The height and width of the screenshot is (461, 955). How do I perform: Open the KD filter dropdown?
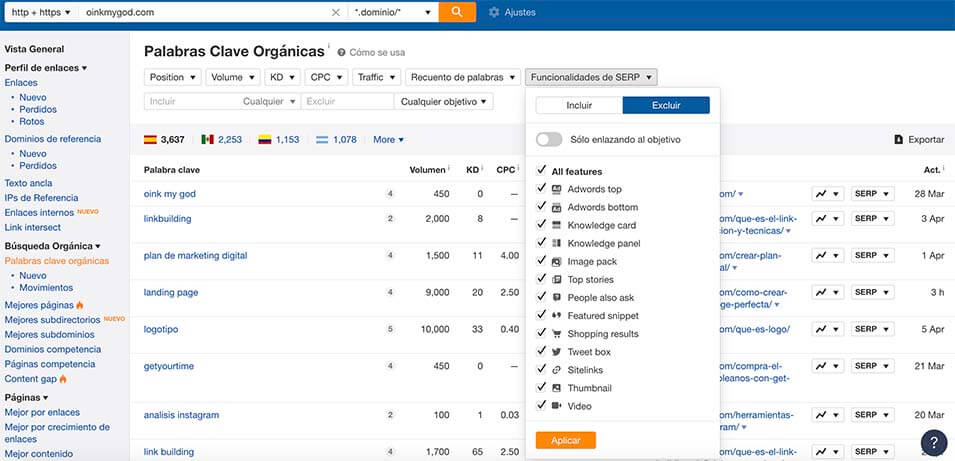283,77
